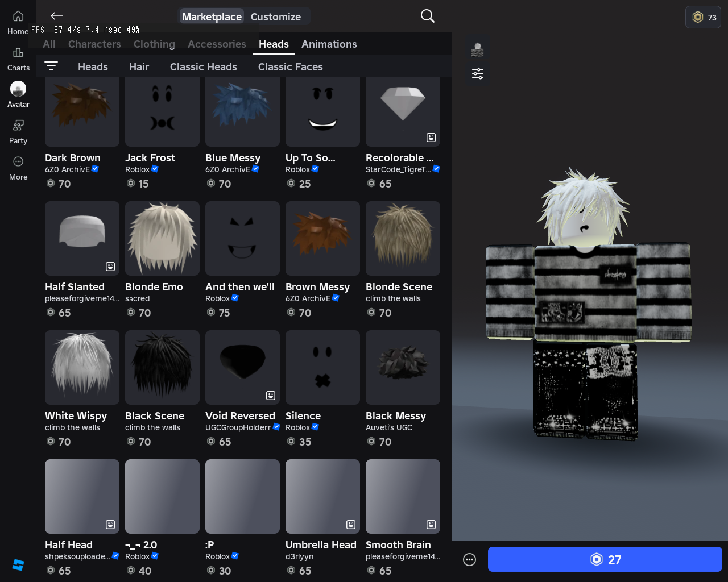Select the Animations category tab

pos(329,44)
